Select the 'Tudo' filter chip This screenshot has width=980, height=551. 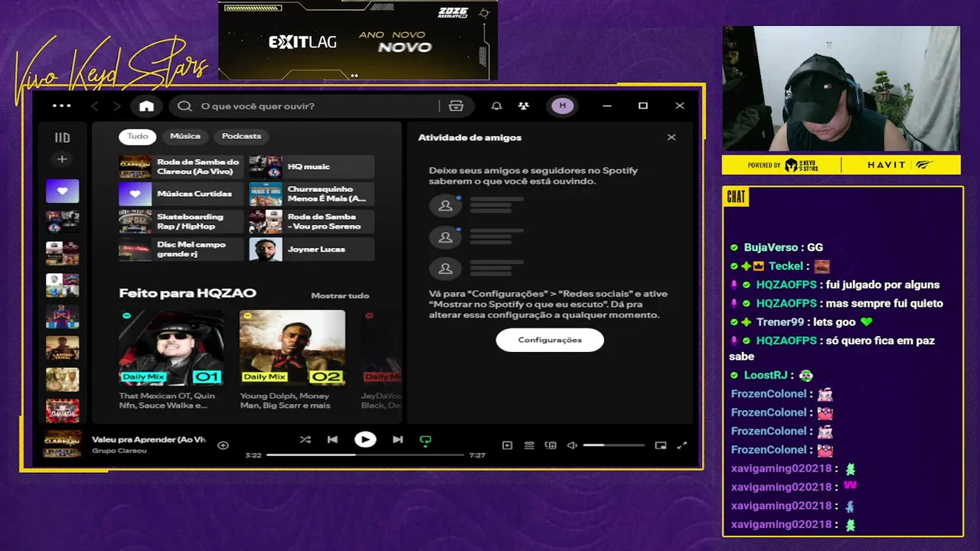(137, 136)
